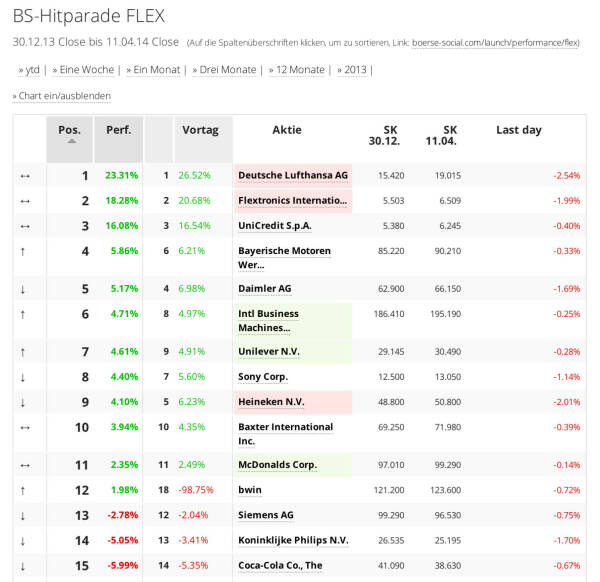Click the up arrow beside position 12

[x=23, y=490]
